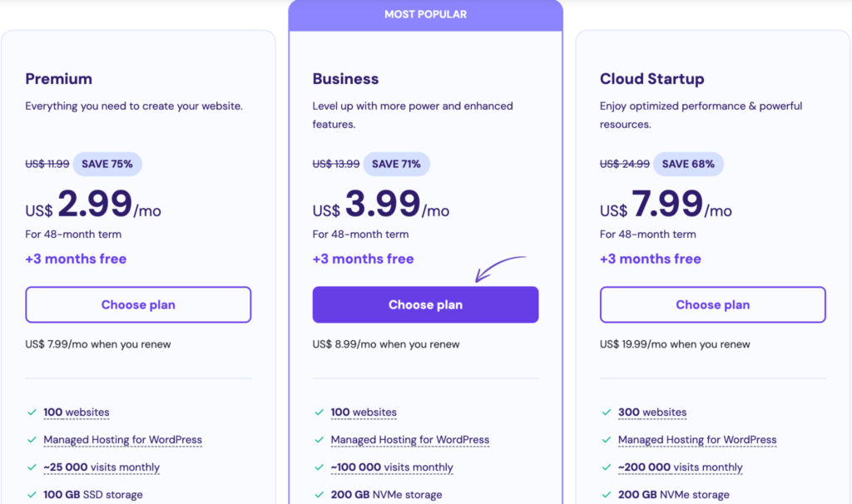852x504 pixels.
Task: Open Managed Hosting for WordPress in Premium
Action: [123, 440]
